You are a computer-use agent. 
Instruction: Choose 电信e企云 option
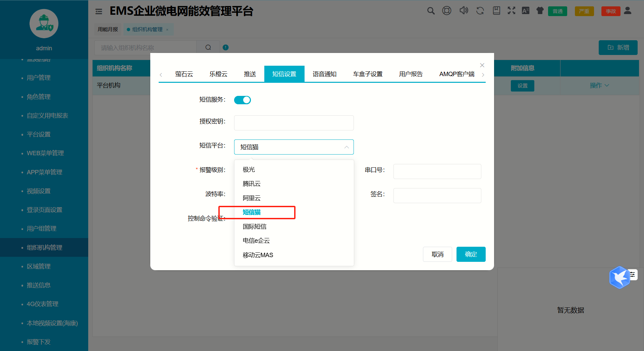click(294, 241)
